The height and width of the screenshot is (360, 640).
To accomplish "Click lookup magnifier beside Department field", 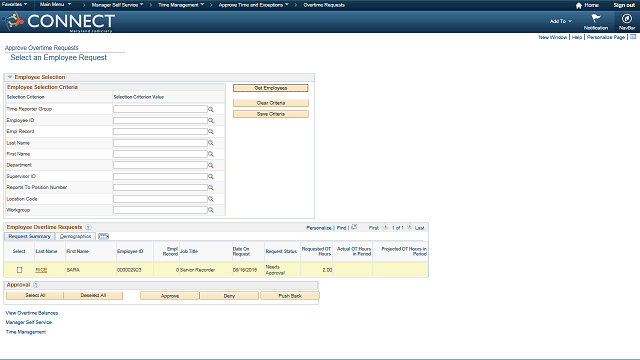I will (211, 165).
